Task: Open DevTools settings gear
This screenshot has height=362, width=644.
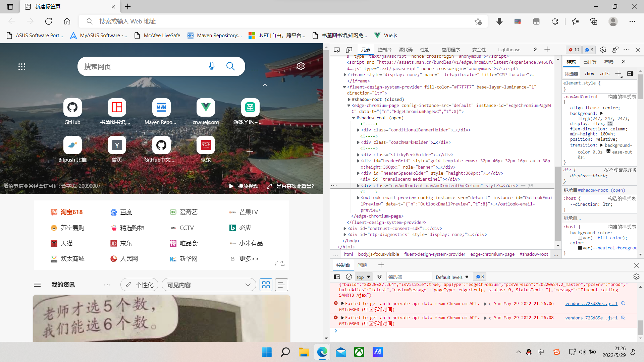Action: [x=603, y=50]
